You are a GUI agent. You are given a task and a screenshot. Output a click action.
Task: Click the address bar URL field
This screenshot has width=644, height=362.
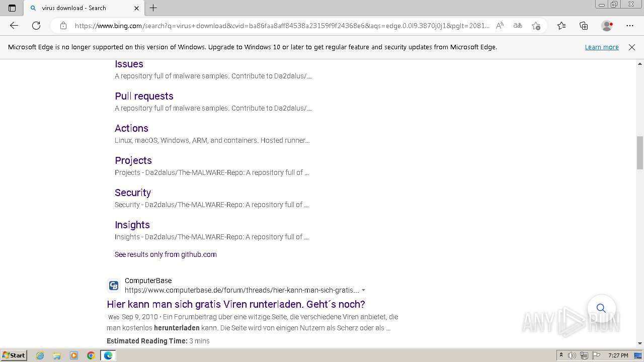282,26
